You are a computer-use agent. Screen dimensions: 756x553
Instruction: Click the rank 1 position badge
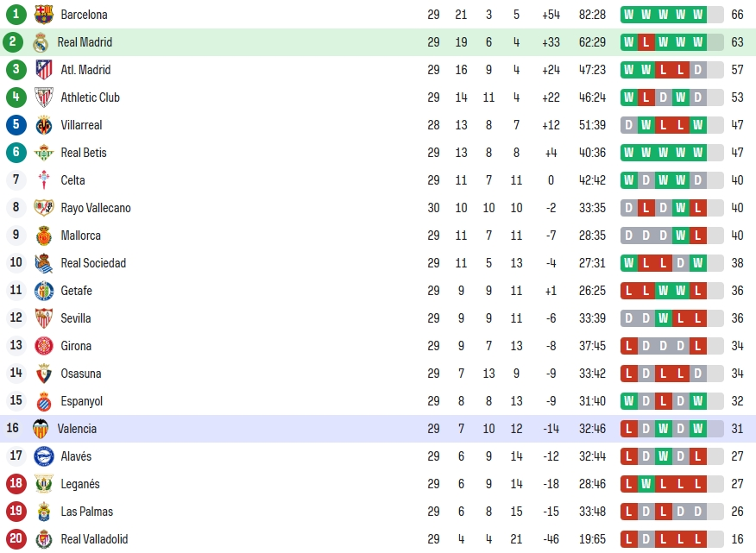click(16, 15)
